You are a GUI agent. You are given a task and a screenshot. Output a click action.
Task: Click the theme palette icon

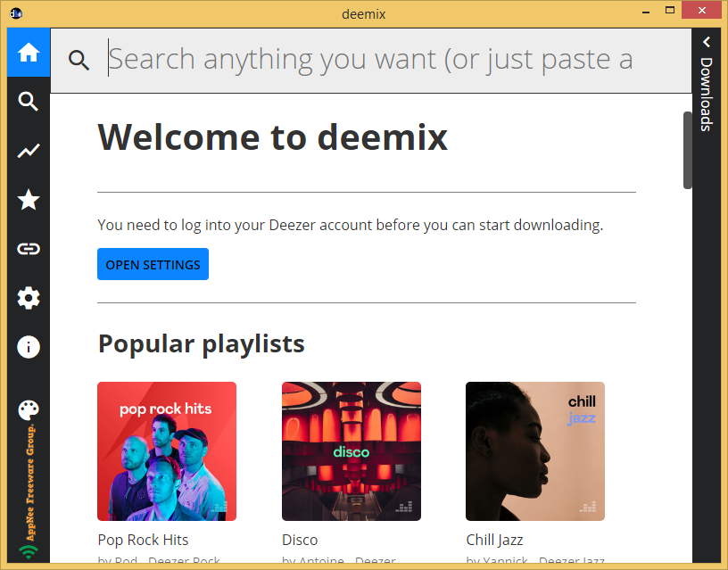(29, 409)
